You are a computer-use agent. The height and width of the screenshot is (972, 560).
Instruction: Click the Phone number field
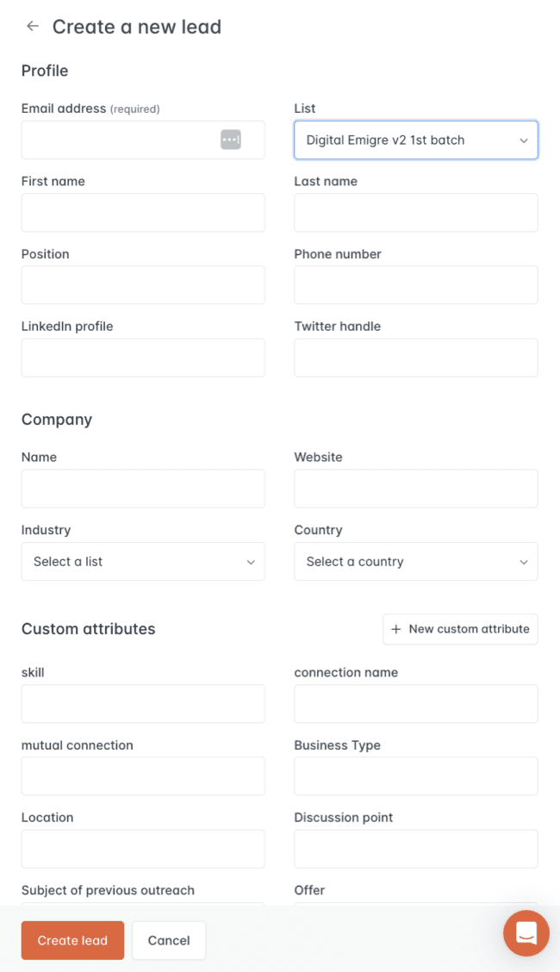pos(415,284)
